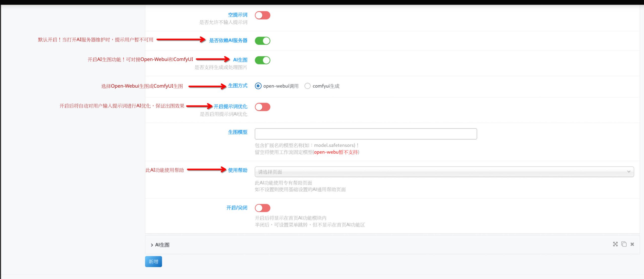Enable the 空提示词 toggle switch

click(x=262, y=15)
